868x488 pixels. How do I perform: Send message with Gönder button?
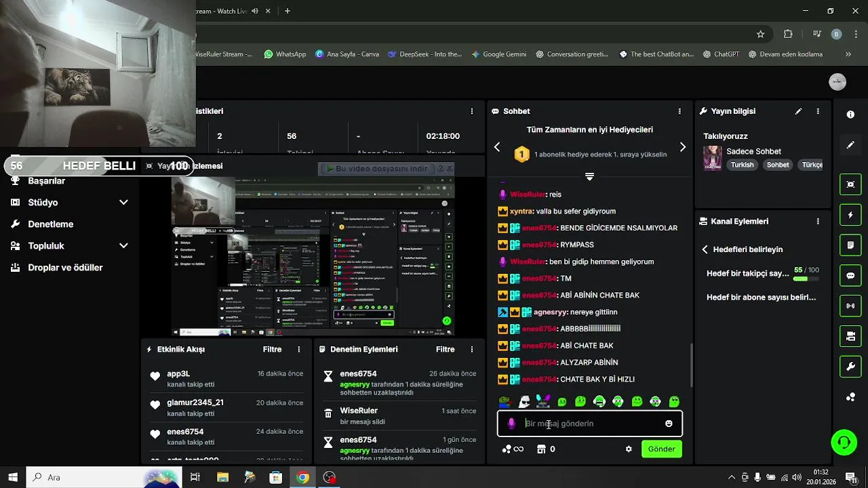661,449
